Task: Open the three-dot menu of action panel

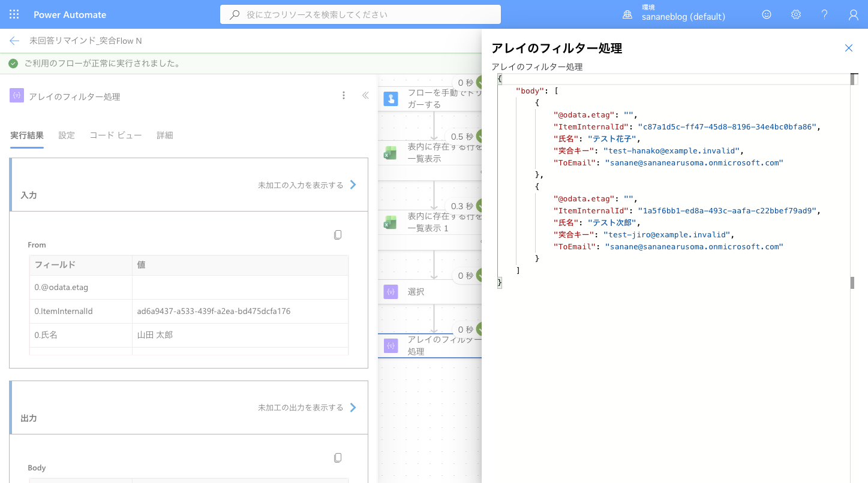Action: click(344, 95)
